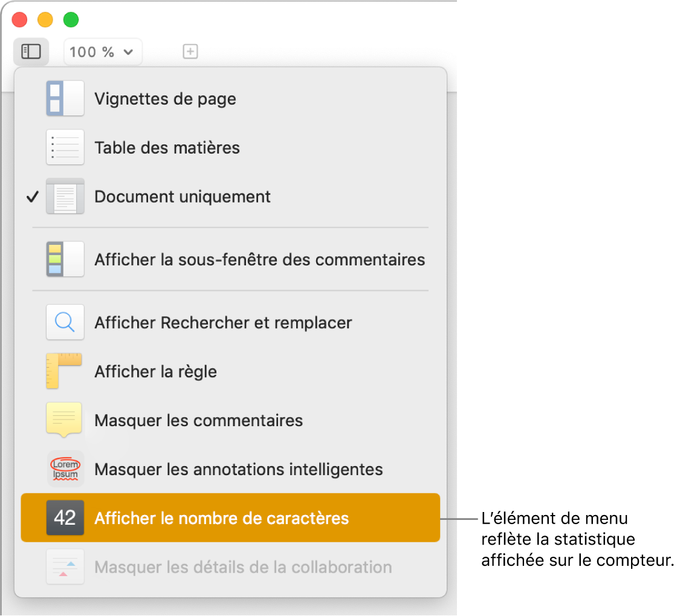This screenshot has width=680, height=616.
Task: Choose Afficher la sous-fenêtre des commentaires
Action: click(x=230, y=259)
